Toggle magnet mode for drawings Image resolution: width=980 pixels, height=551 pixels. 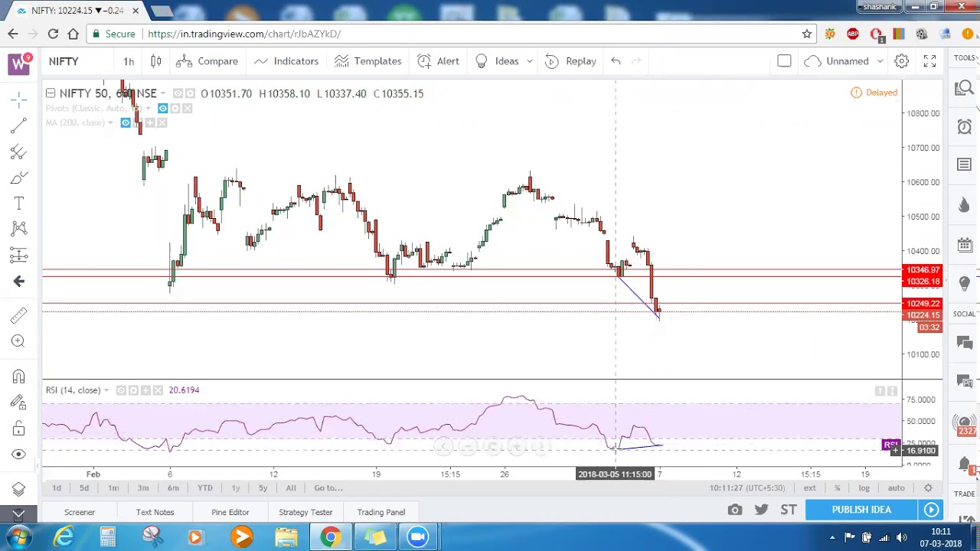pyautogui.click(x=19, y=377)
